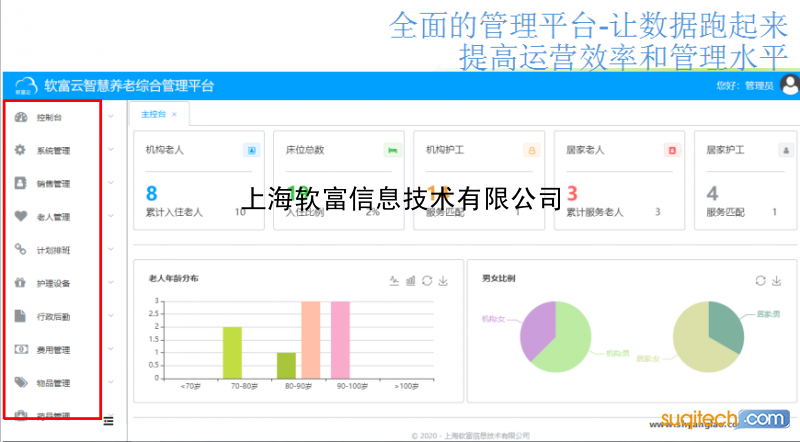This screenshot has width=800, height=442.
Task: Click the 物品管理 tags icon
Action: 21,382
